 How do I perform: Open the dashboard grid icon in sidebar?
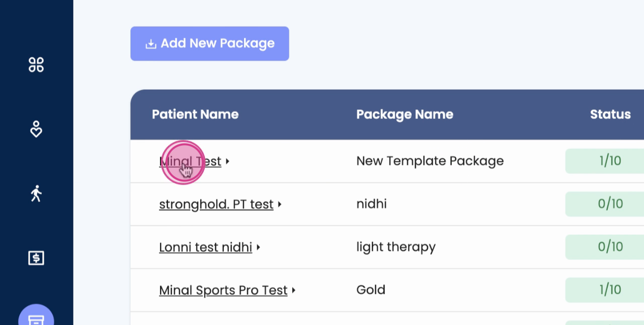point(36,64)
